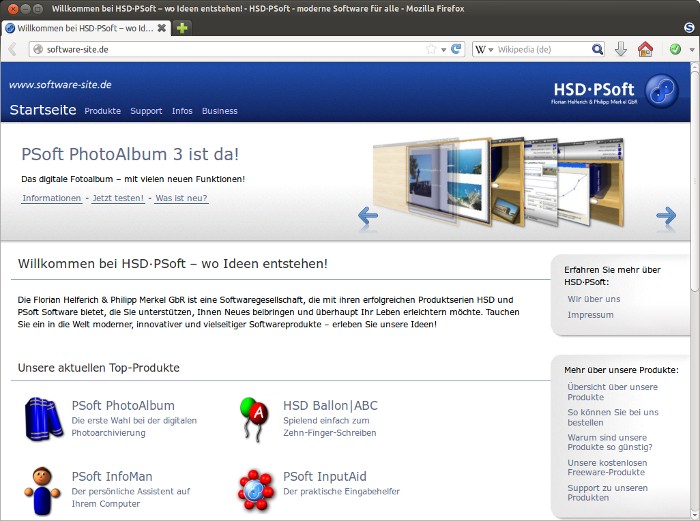Open the Produkte navigation menu item

102,111
